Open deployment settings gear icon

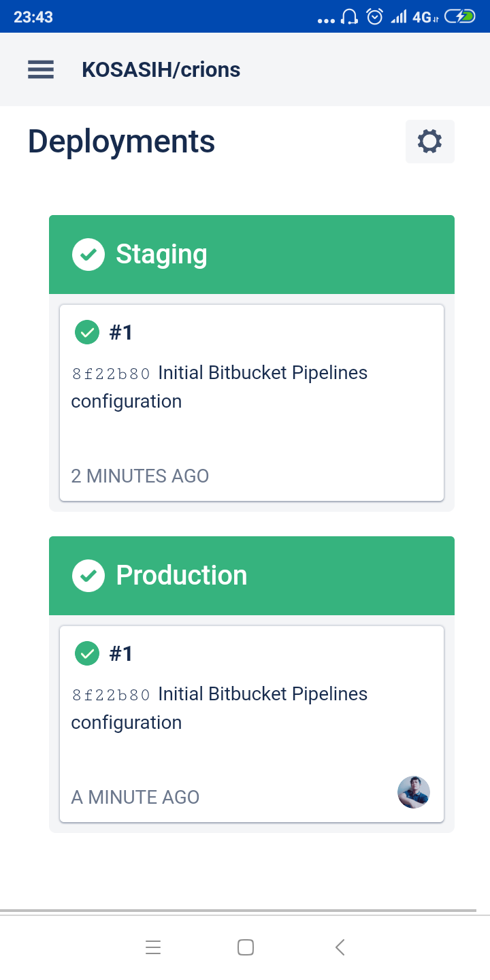[429, 142]
